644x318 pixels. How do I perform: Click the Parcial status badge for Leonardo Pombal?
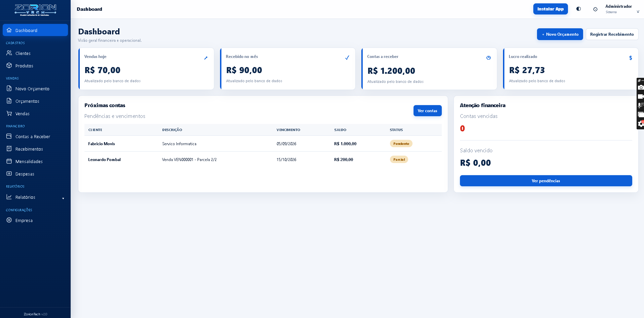click(x=399, y=160)
